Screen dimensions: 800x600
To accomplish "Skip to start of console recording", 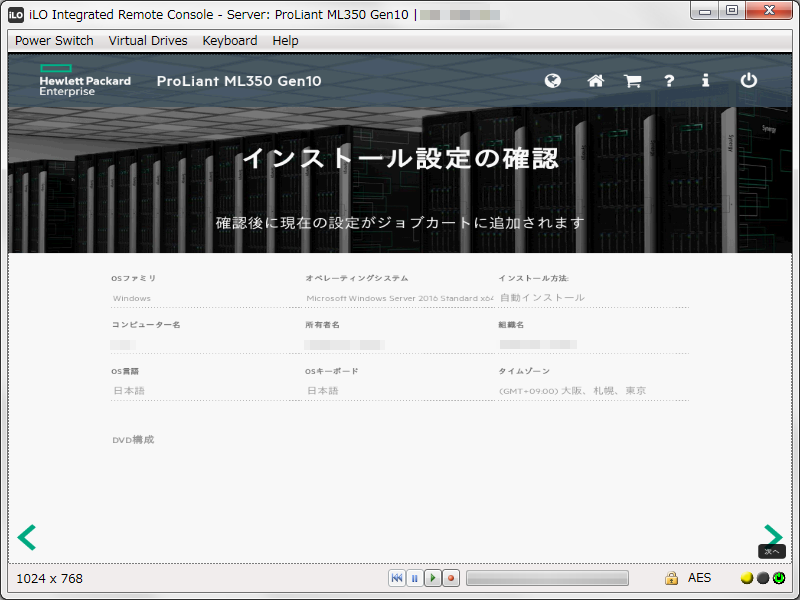I will (x=396, y=578).
